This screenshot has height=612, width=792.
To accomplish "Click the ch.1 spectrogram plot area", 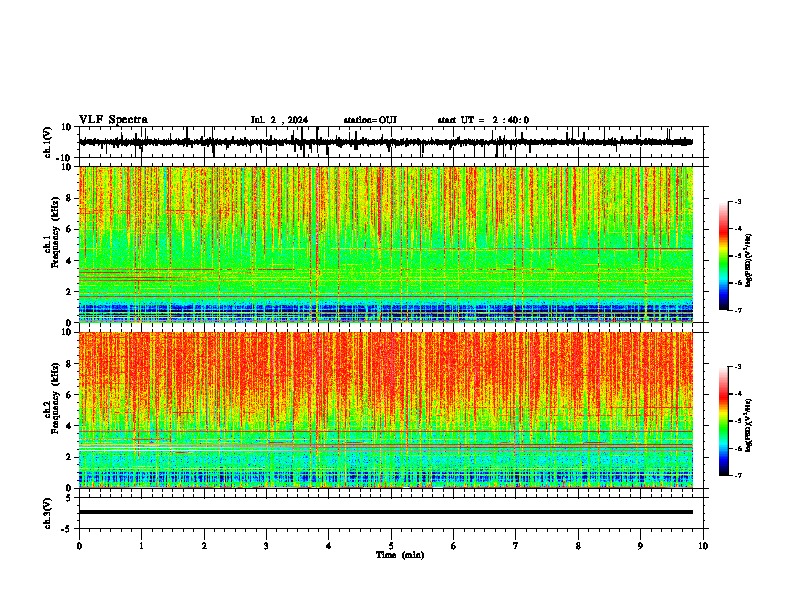I will (386, 244).
